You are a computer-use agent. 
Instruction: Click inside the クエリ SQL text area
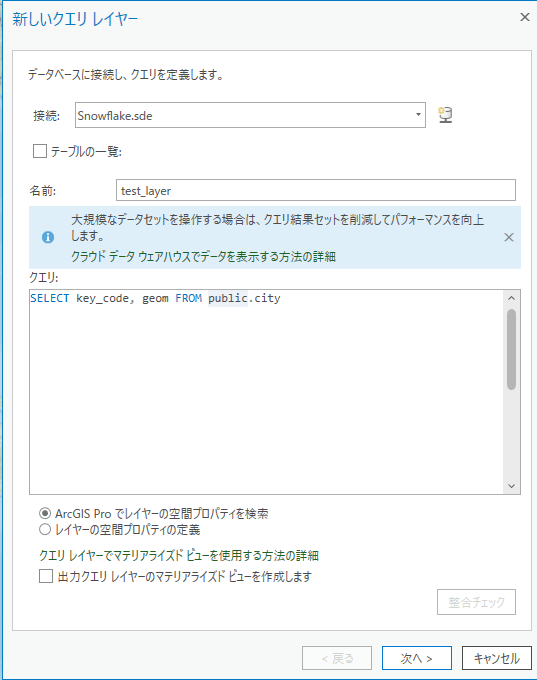point(266,392)
